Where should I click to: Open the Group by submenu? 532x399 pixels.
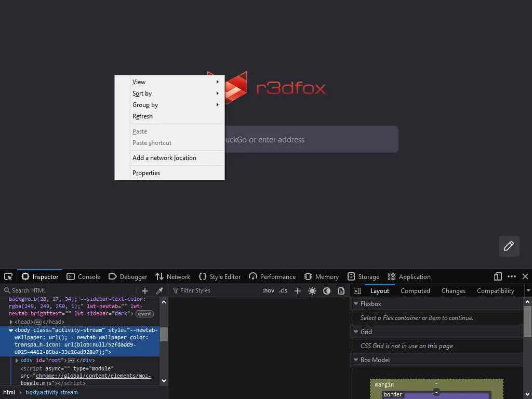point(170,105)
